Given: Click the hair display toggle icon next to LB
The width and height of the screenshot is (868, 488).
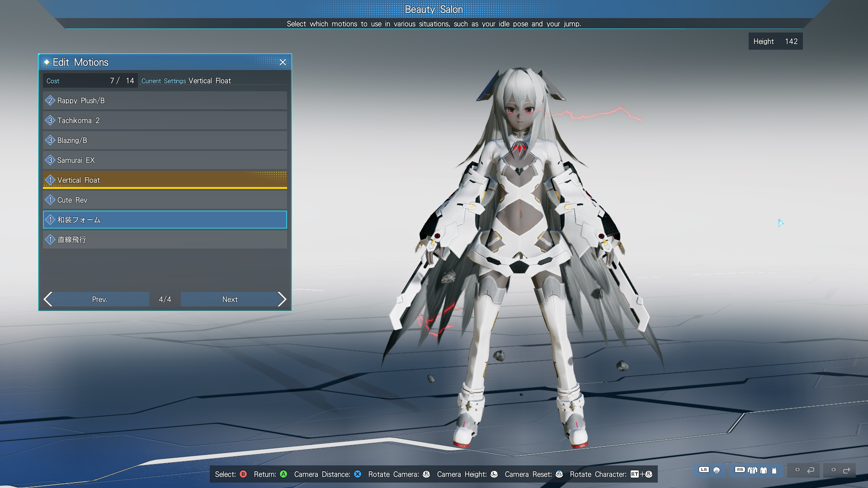Looking at the screenshot, I should point(717,470).
